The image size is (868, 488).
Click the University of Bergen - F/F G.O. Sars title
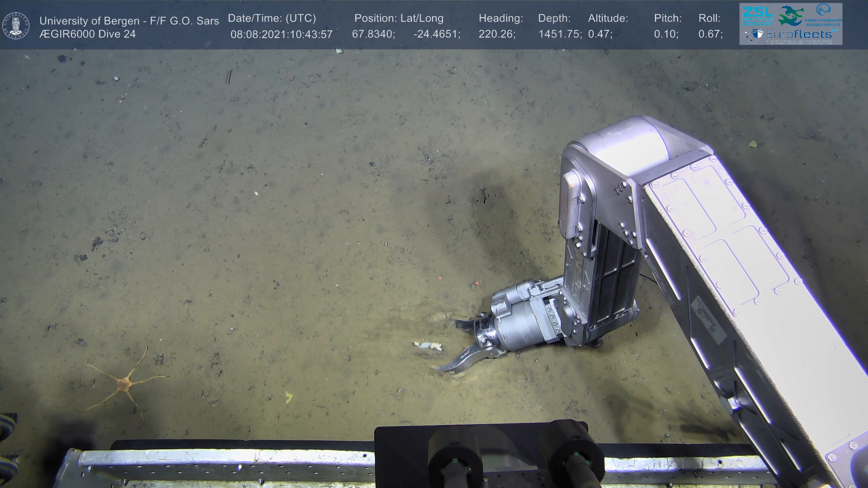click(129, 21)
